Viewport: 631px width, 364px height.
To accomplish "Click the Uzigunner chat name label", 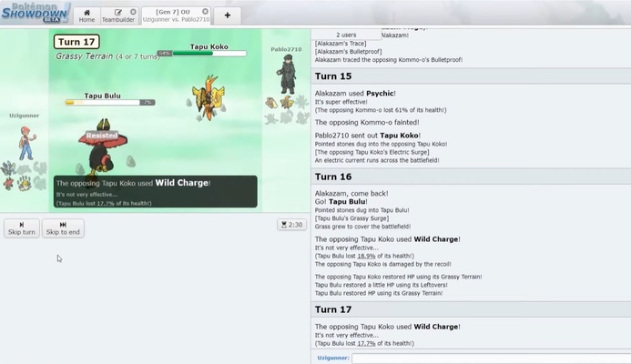I will (x=333, y=358).
